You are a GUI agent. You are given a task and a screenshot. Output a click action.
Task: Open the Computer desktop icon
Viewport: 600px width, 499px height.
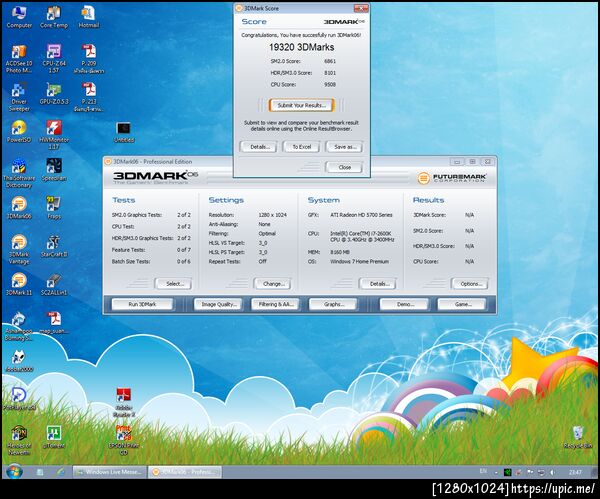pyautogui.click(x=19, y=17)
